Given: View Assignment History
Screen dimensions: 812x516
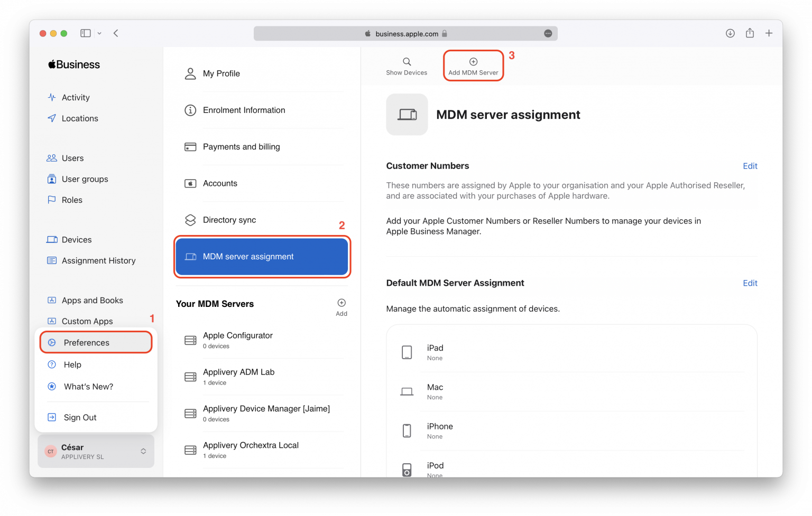Looking at the screenshot, I should tap(98, 260).
